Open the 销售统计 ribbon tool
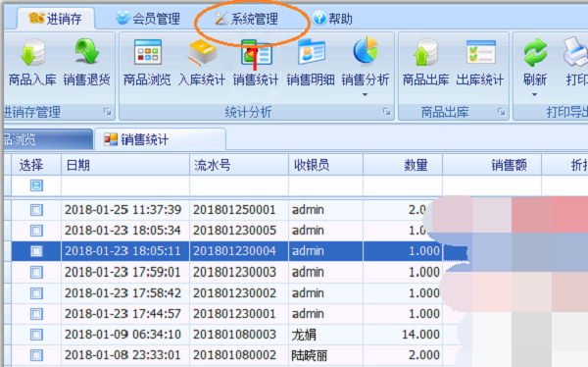 (x=256, y=63)
